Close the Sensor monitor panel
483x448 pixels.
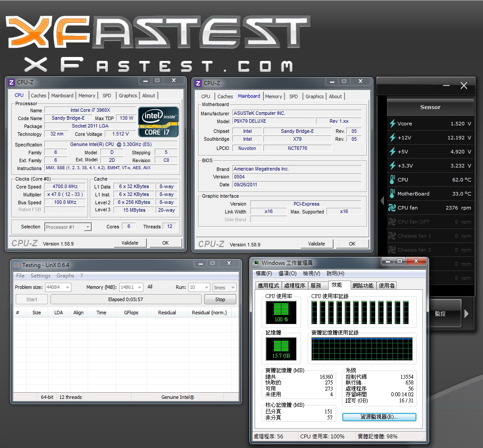click(464, 85)
